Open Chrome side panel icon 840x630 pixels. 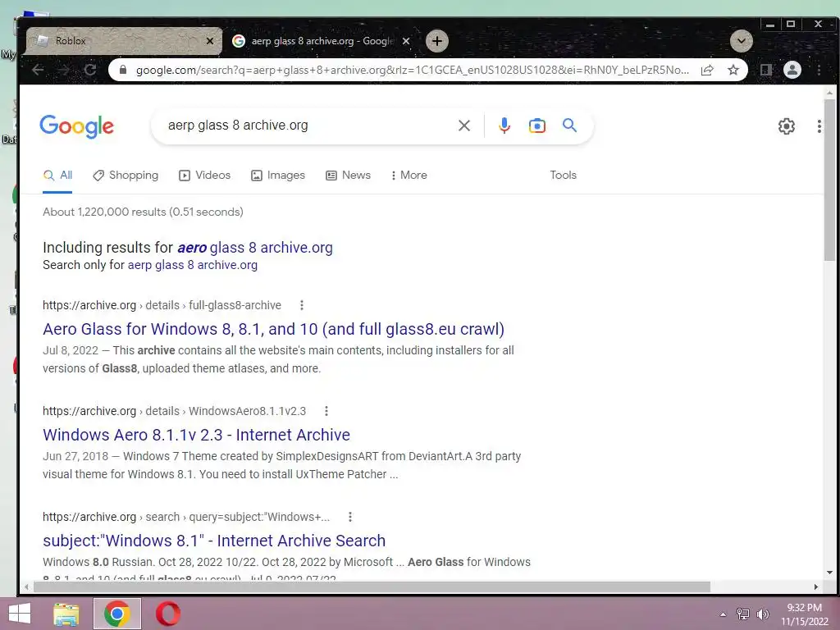tap(766, 70)
